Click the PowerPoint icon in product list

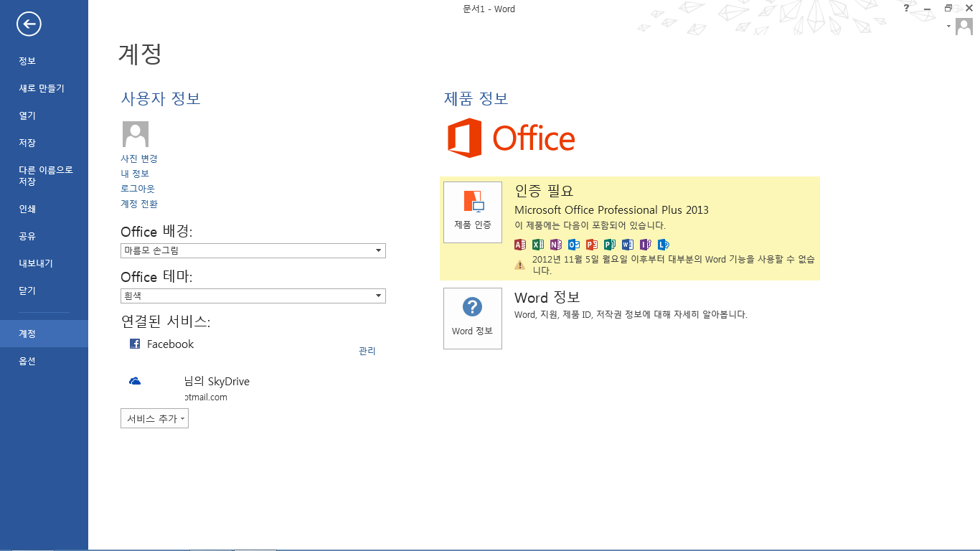592,245
